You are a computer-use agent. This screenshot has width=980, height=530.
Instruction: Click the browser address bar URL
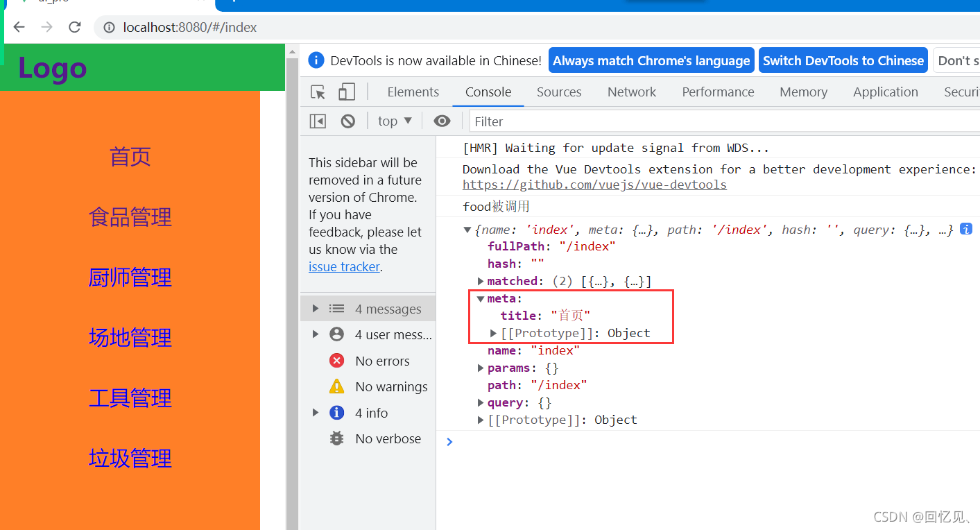point(190,28)
